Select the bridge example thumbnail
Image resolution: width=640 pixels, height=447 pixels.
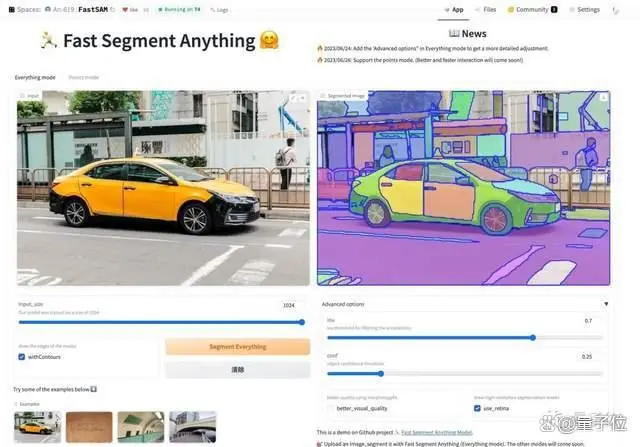pos(193,427)
